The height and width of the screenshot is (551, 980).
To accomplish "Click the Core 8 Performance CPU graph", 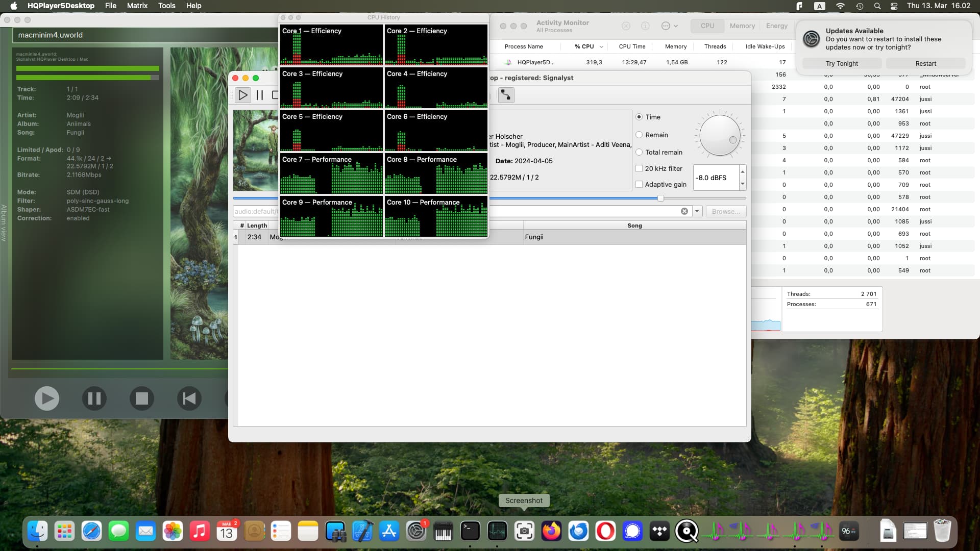I will (436, 173).
